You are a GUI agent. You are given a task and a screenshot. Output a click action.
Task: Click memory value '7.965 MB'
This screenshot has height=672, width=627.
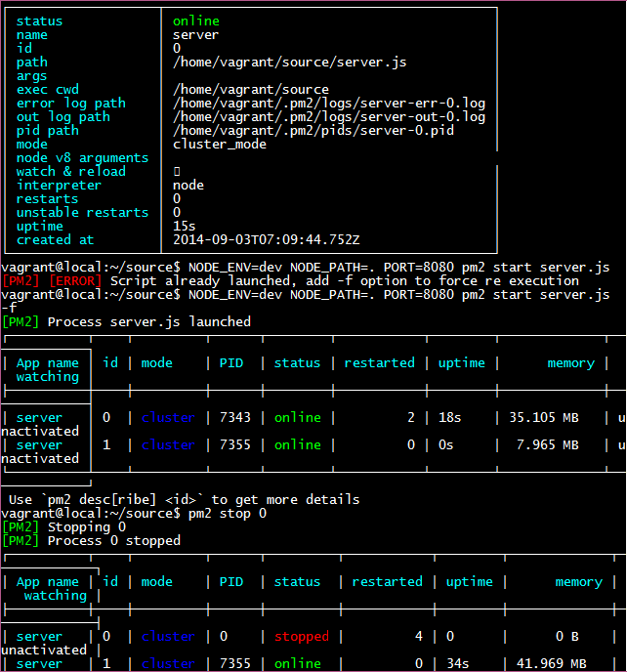coord(548,444)
